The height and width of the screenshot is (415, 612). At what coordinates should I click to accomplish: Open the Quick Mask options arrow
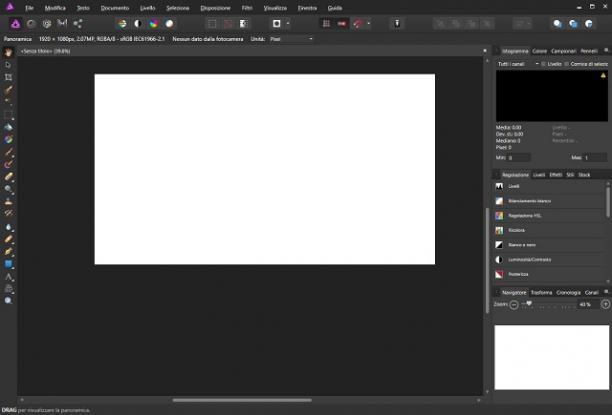click(288, 24)
